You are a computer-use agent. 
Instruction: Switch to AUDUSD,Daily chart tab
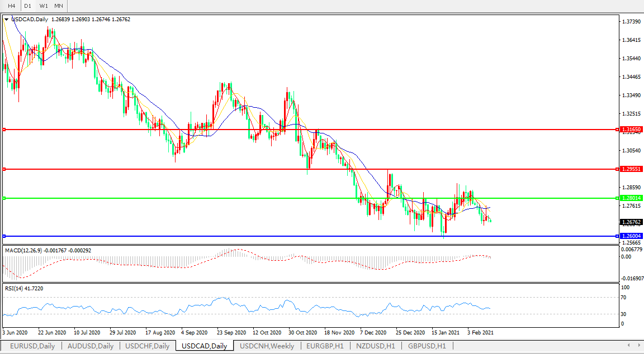[90, 346]
